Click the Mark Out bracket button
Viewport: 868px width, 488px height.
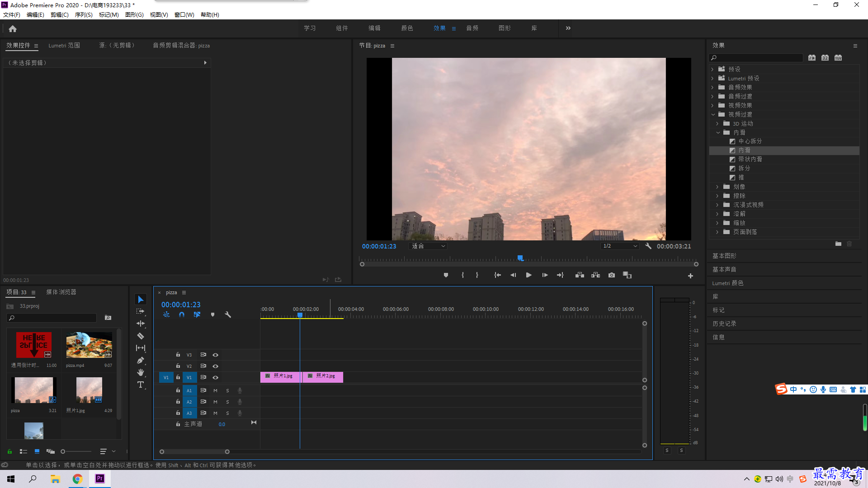click(x=477, y=275)
